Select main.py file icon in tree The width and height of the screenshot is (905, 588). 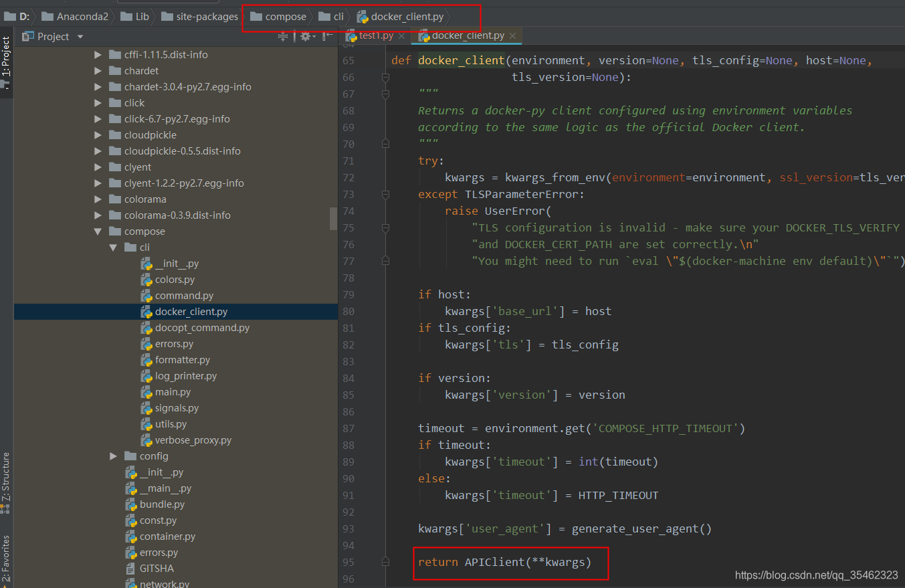pos(146,392)
